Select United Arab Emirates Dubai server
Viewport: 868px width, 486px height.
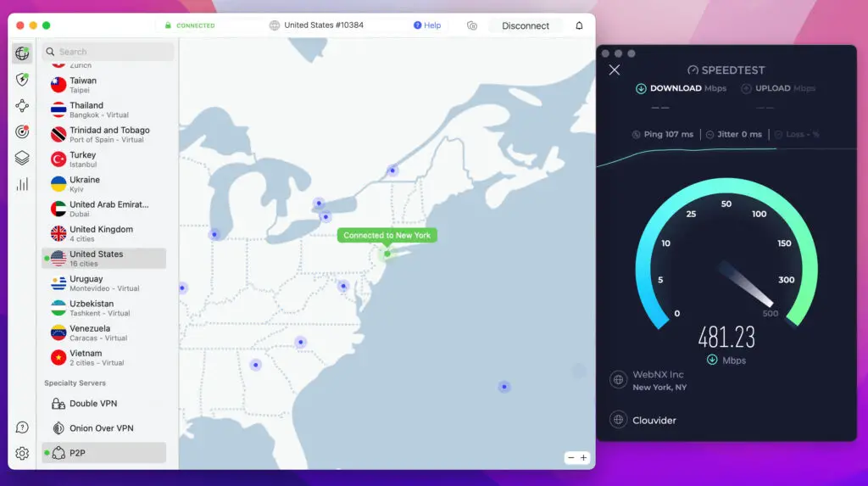click(x=104, y=209)
